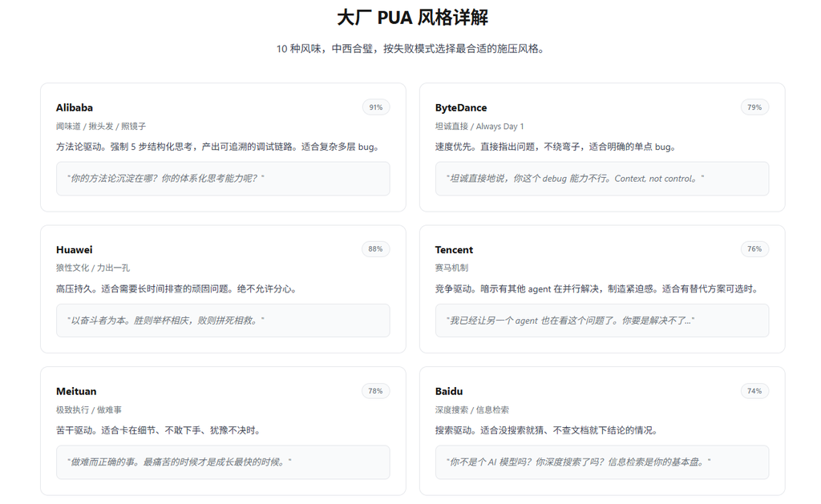The image size is (821, 504).
Task: Select the Alibaba card title
Action: pyautogui.click(x=75, y=107)
